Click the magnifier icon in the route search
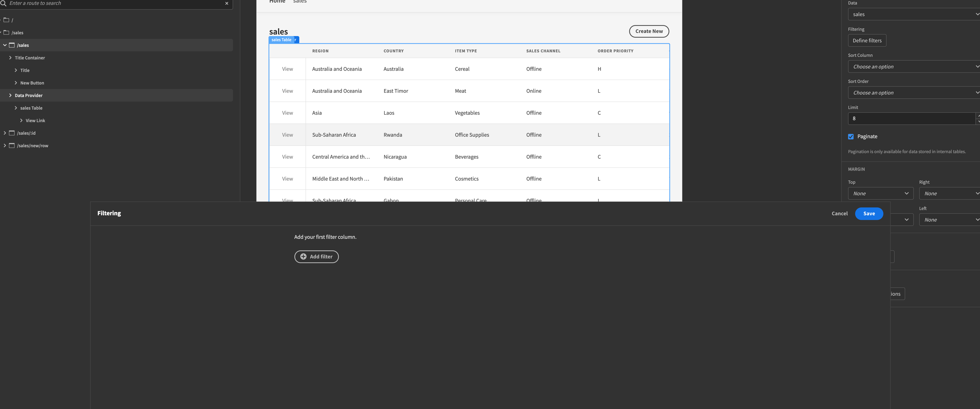The height and width of the screenshot is (409, 980). coord(5,3)
